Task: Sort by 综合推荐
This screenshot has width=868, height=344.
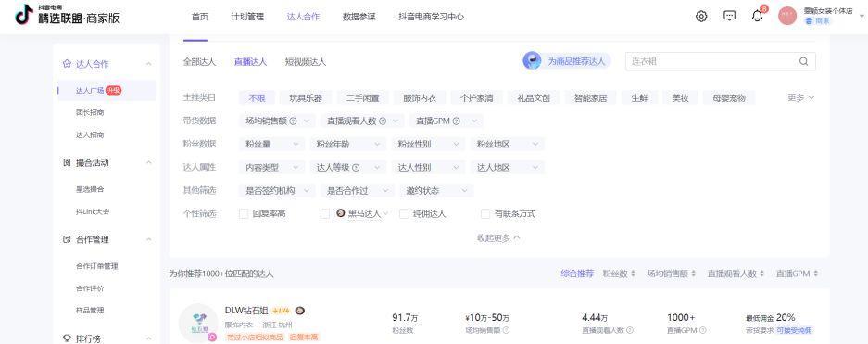Action: coord(577,274)
